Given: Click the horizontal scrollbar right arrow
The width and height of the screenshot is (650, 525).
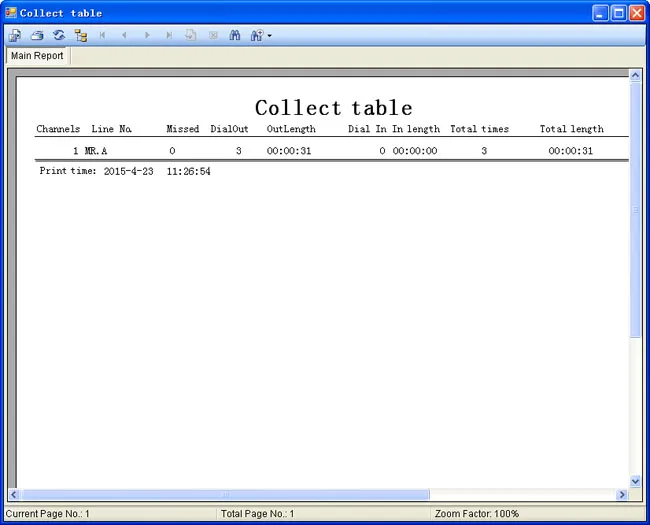Looking at the screenshot, I should [x=622, y=494].
